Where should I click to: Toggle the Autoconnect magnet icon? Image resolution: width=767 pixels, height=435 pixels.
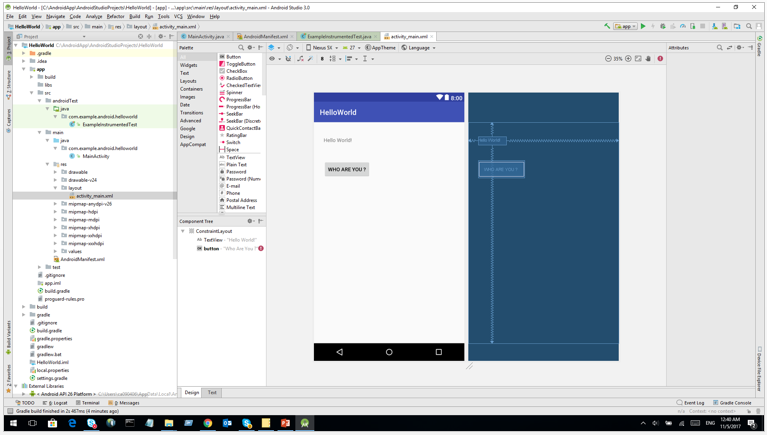point(288,59)
